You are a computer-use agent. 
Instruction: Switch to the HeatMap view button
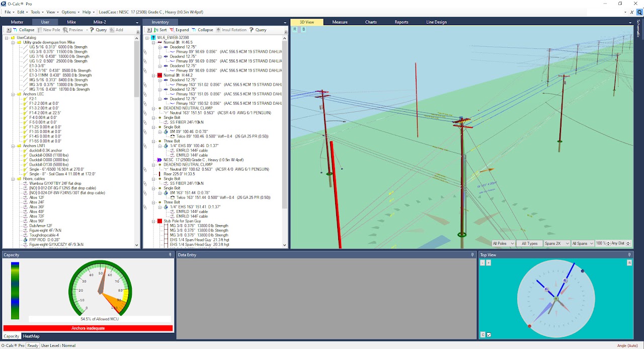tap(31, 336)
